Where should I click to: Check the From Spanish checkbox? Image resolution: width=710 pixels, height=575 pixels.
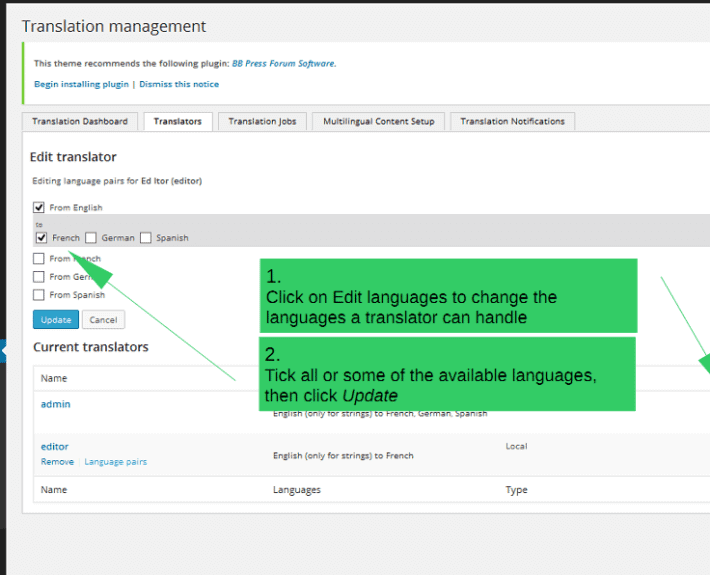click(x=38, y=295)
